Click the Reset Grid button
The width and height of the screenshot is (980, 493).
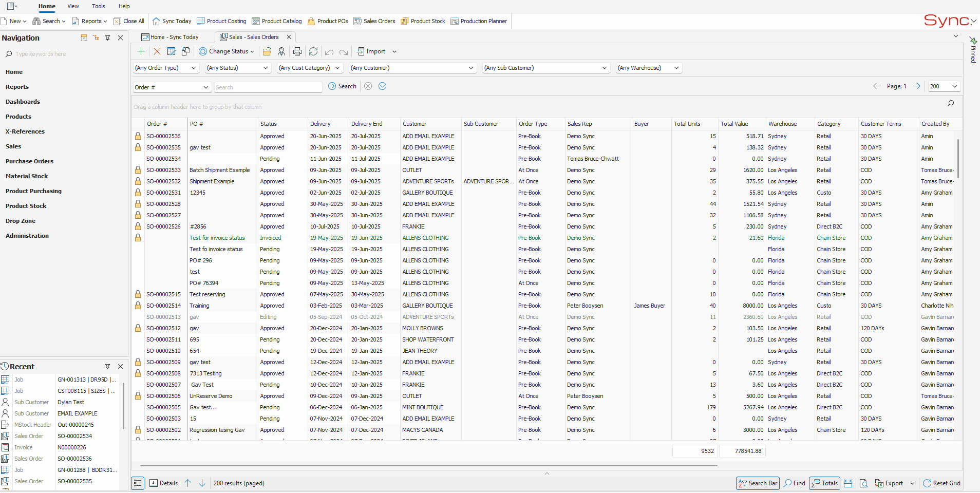coord(941,483)
